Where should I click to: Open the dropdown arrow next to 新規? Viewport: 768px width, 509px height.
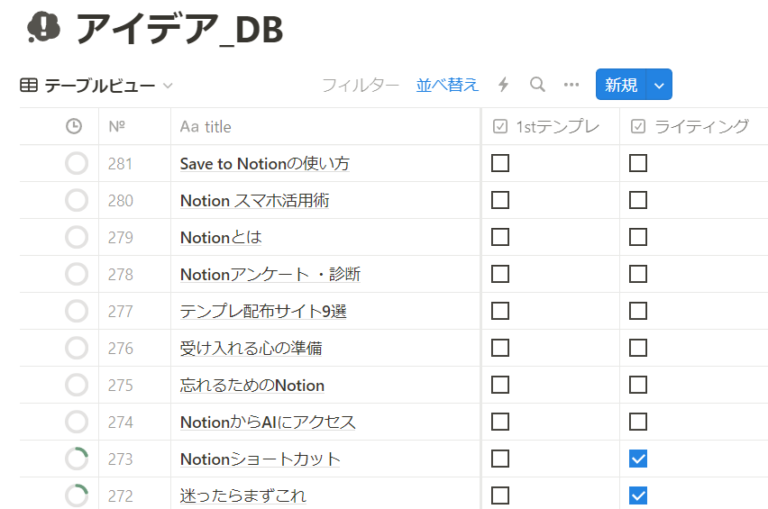coord(659,85)
